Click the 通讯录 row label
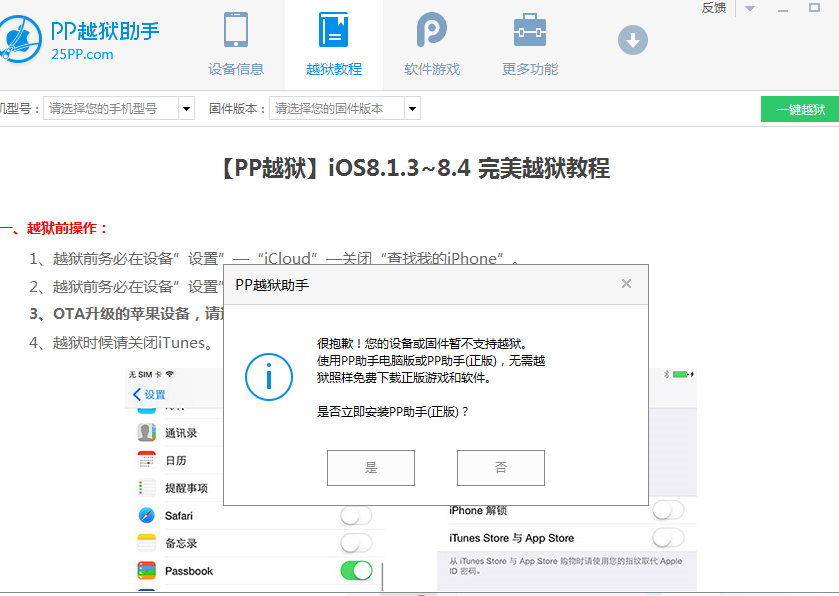839x596 pixels. pos(181,433)
